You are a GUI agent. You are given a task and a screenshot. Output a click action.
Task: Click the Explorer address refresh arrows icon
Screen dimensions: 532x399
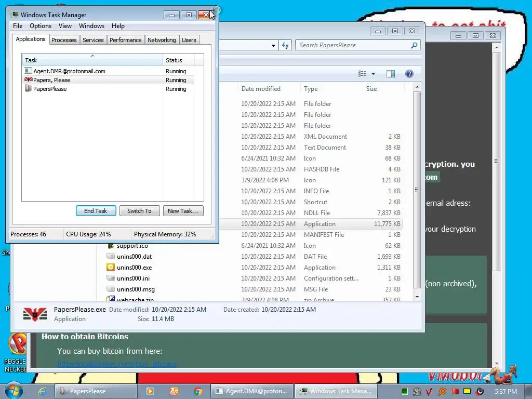click(x=285, y=45)
